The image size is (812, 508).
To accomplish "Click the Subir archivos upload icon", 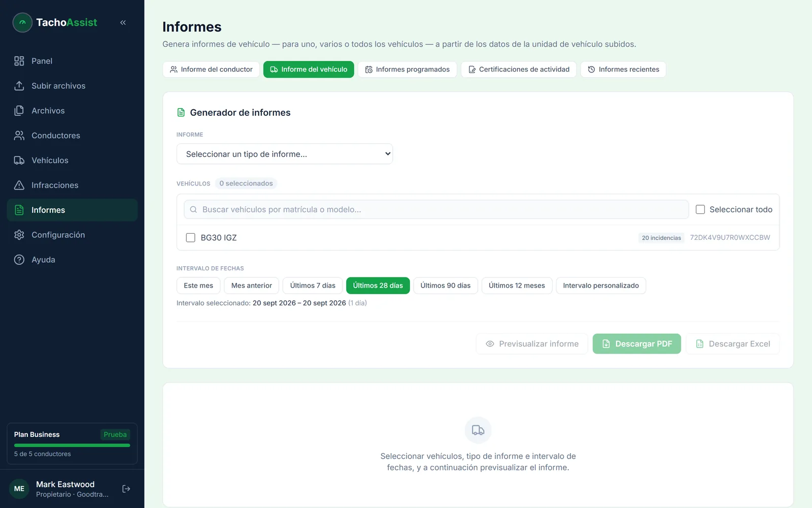I will 19,86.
